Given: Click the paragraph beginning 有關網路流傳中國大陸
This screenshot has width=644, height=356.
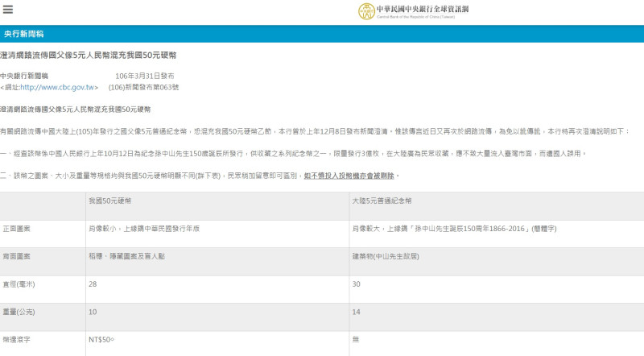Looking at the screenshot, I should 315,131.
